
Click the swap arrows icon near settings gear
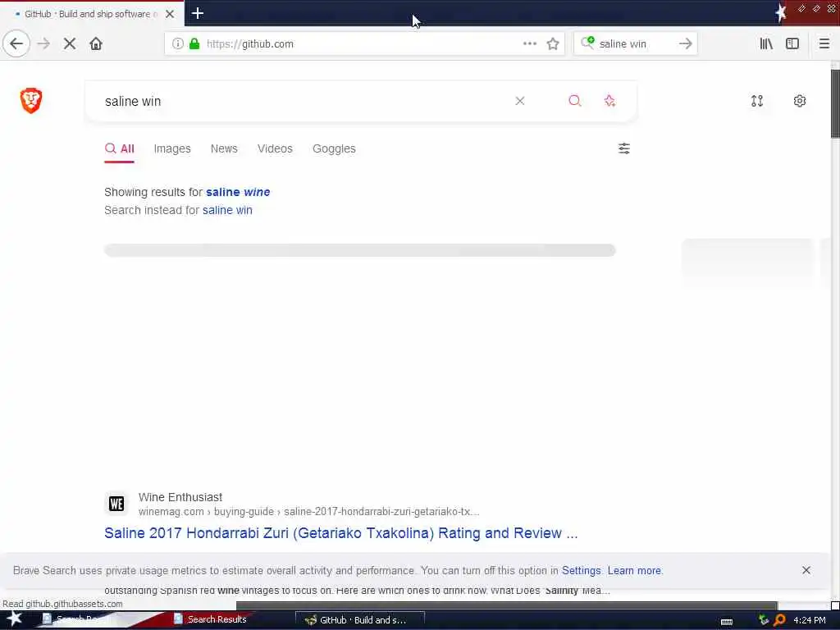click(x=757, y=101)
